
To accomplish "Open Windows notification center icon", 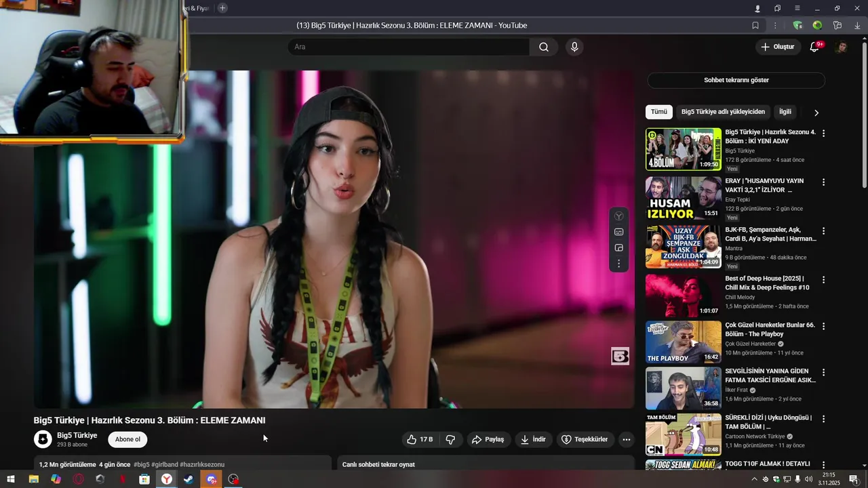I will coord(854,479).
